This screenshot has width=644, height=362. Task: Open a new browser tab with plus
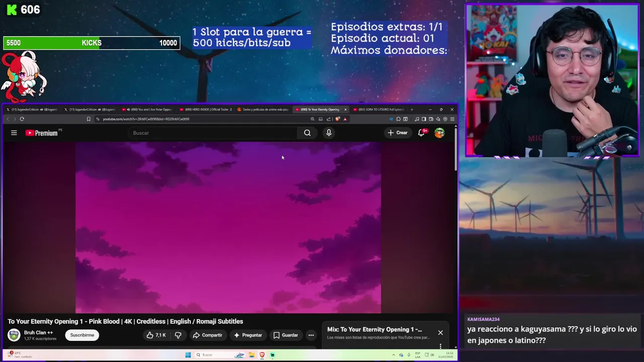click(x=412, y=109)
